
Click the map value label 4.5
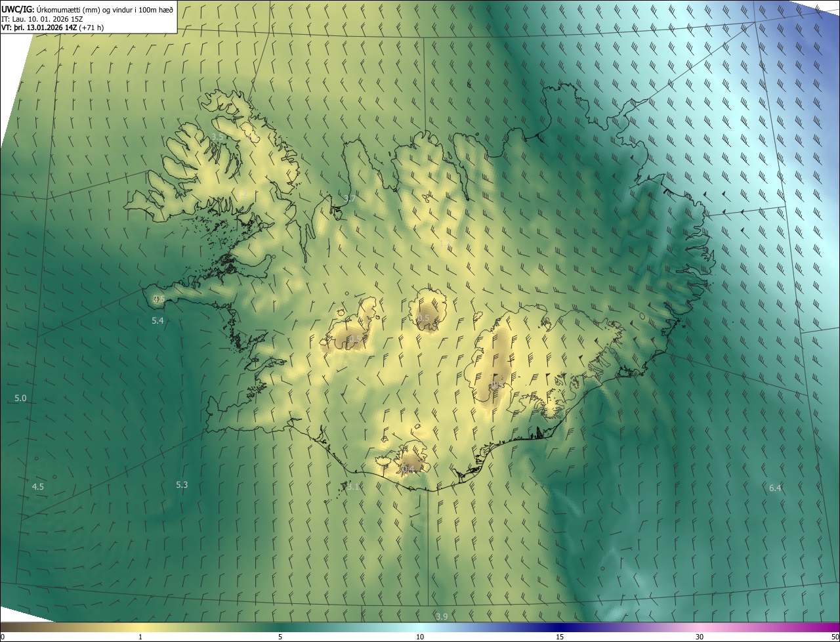(38, 486)
